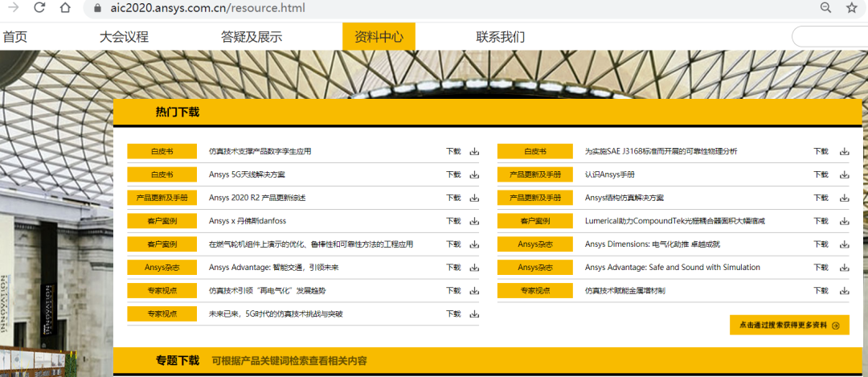Click the download icon for Ansys Advantage: 智能交通
868x377 pixels.
[474, 268]
